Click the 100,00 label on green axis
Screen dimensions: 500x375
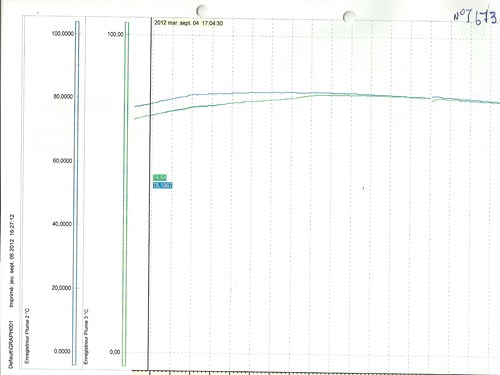tap(115, 34)
